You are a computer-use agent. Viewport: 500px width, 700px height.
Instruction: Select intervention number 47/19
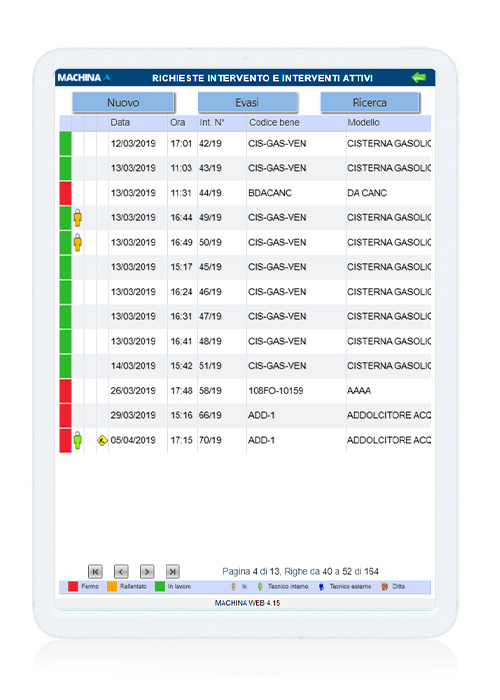tap(210, 317)
